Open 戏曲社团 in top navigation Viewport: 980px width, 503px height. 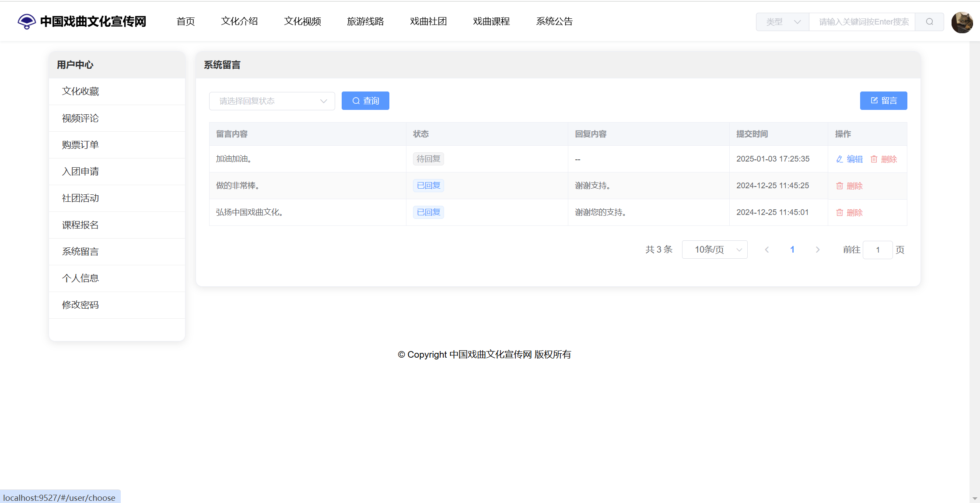click(428, 21)
